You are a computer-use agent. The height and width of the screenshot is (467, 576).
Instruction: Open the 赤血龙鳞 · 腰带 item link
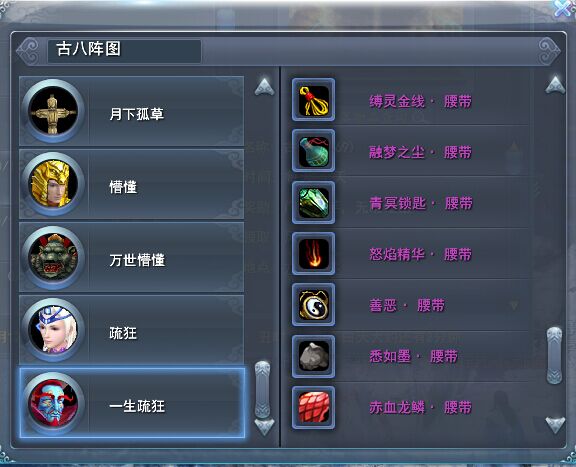point(420,407)
